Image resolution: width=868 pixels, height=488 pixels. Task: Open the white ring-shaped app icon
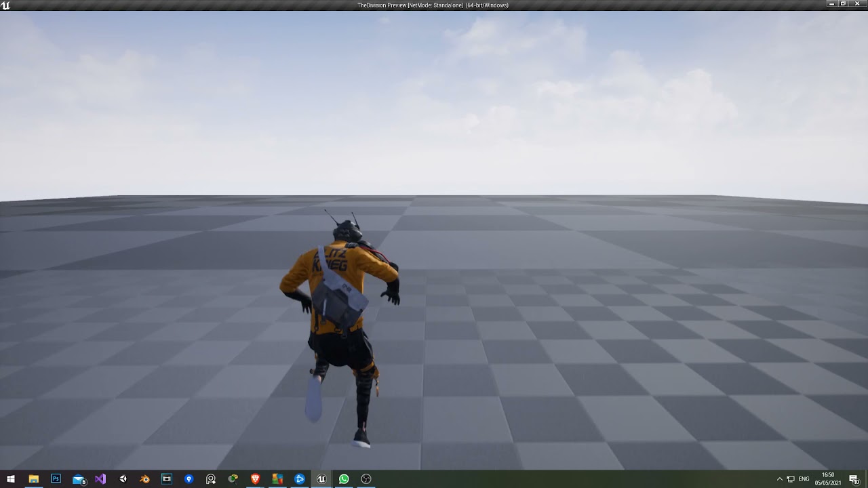pyautogui.click(x=211, y=479)
